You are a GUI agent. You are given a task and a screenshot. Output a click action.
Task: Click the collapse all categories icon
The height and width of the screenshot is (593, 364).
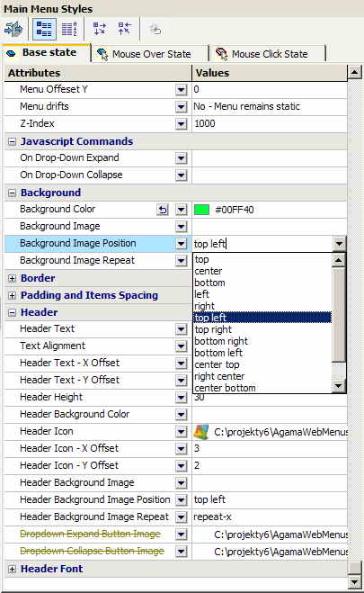125,29
